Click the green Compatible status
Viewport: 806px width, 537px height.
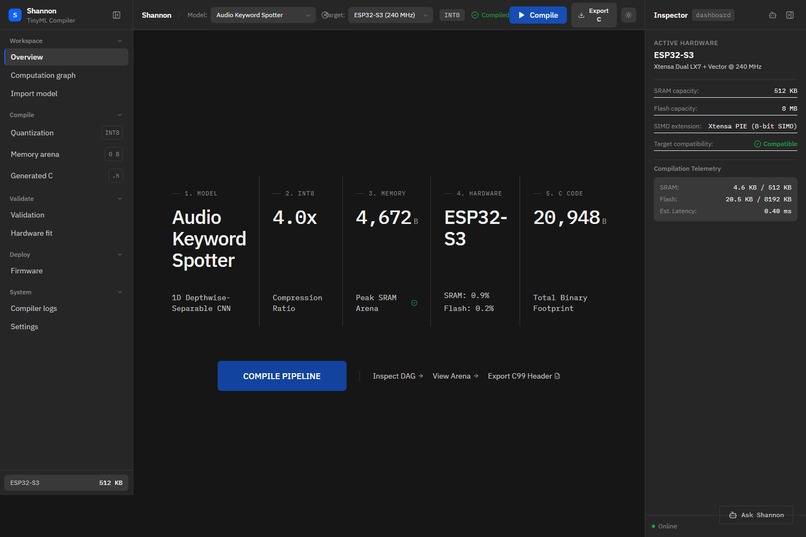coord(775,144)
